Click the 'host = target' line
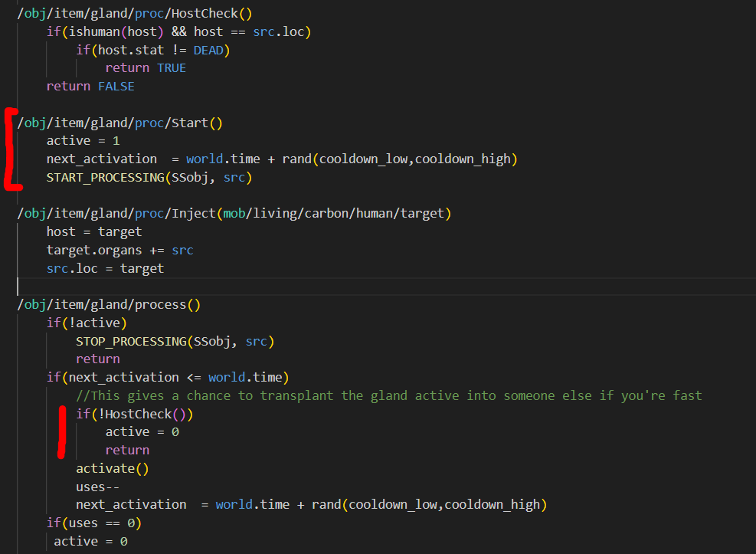756x554 pixels. 94,232
